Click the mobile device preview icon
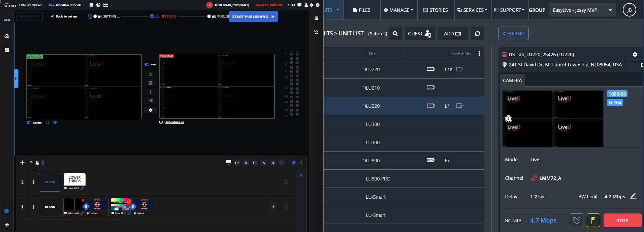This screenshot has height=232, width=644. pos(47,123)
